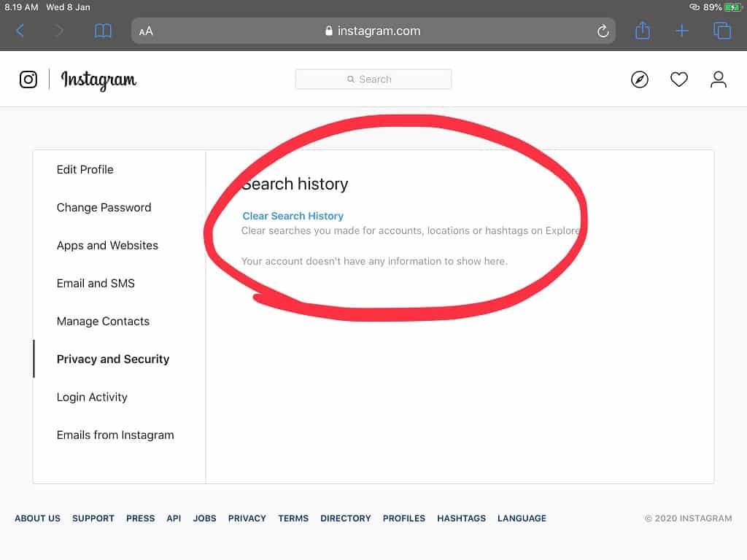
Task: Tap the instagram.com address bar
Action: click(373, 31)
